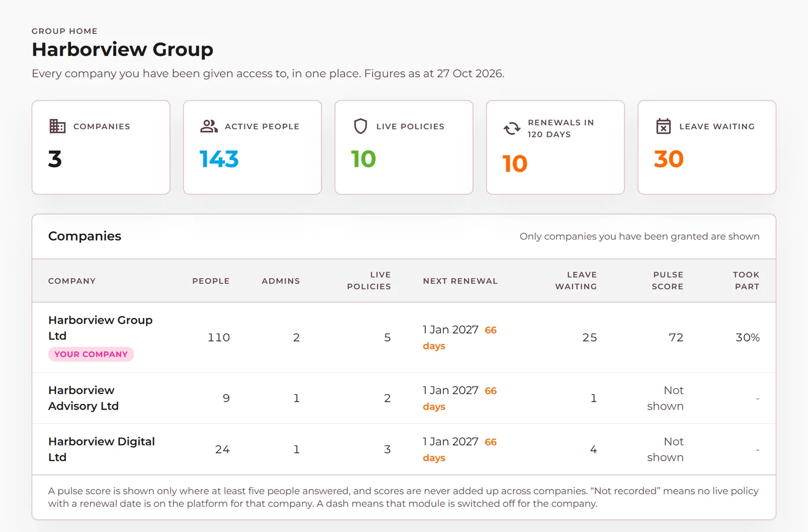Viewport: 808px width, 532px height.
Task: Click the pulse score value 72
Action: [x=676, y=338]
